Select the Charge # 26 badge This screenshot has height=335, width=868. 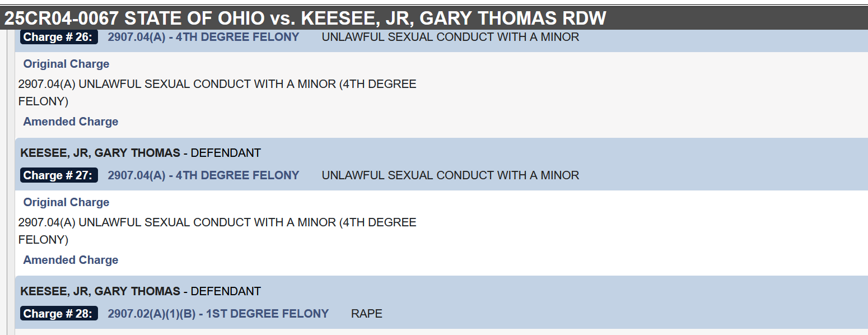point(59,37)
